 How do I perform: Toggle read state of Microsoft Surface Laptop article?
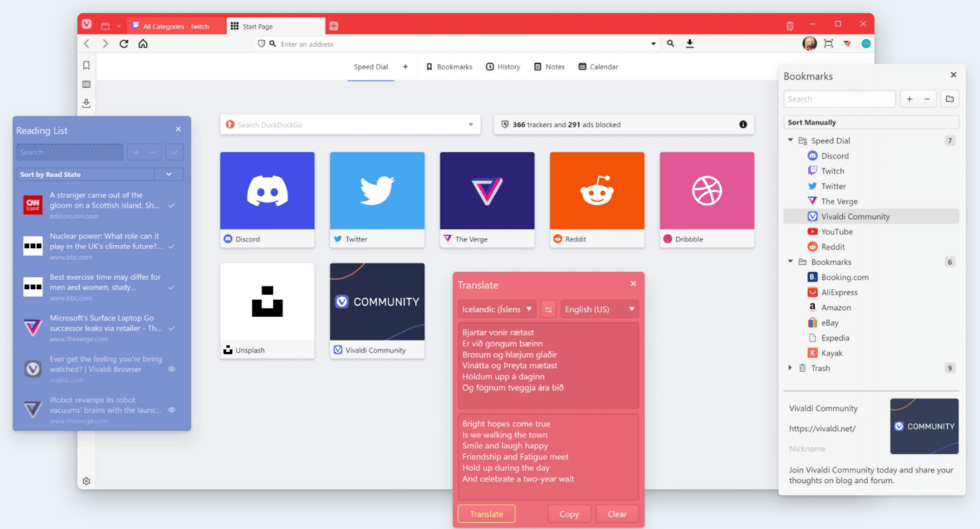pyautogui.click(x=171, y=328)
